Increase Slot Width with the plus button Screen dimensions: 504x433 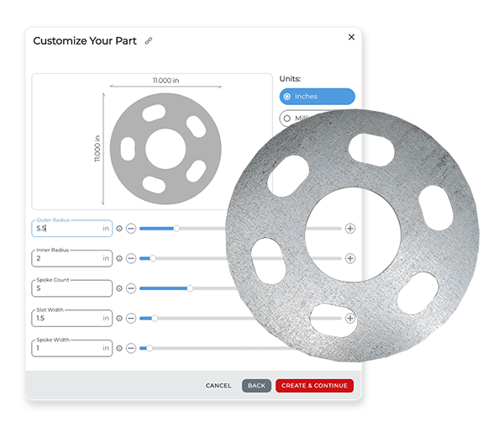click(350, 319)
